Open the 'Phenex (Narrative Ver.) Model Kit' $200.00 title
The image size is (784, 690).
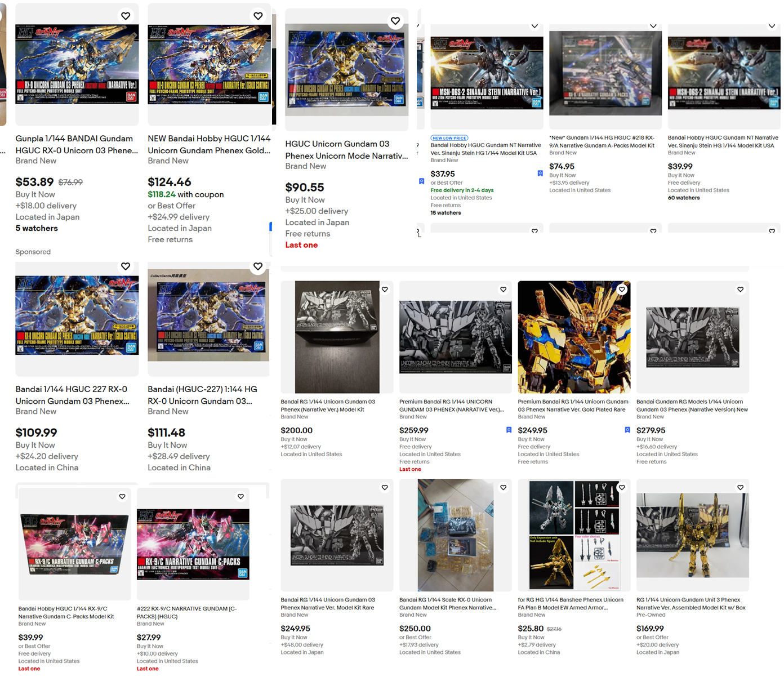pos(328,406)
